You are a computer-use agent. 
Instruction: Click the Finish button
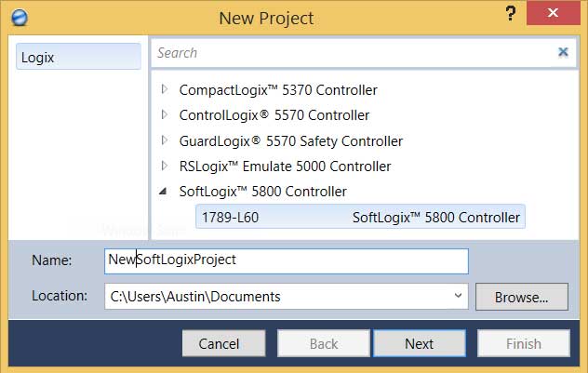524,343
